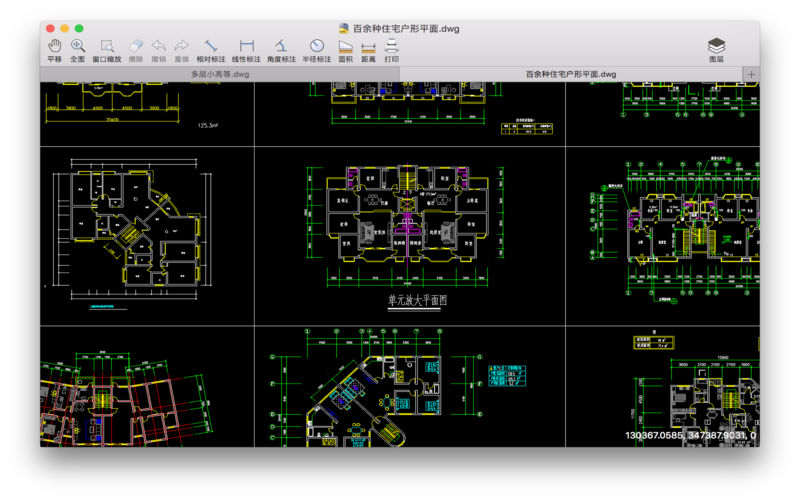Select the 平移 pan hand tool

click(55, 51)
